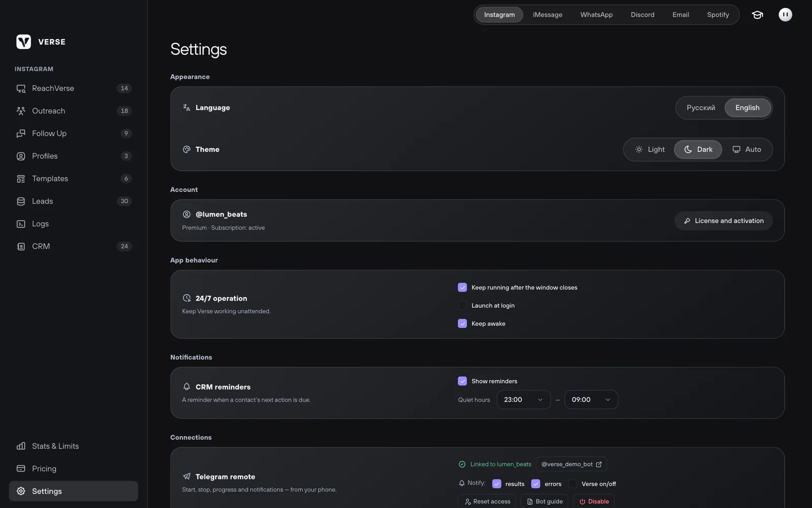812x508 pixels.
Task: Select Русский language option
Action: click(701, 108)
